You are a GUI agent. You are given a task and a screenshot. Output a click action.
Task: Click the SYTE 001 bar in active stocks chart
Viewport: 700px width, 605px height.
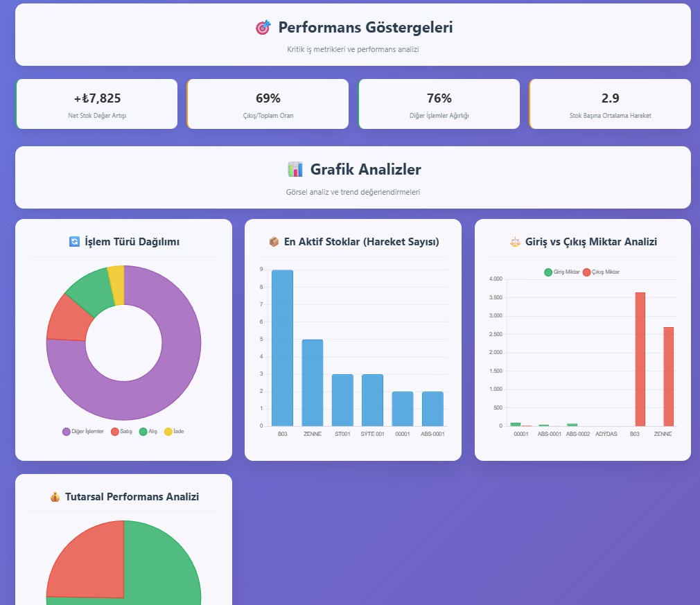click(x=372, y=401)
